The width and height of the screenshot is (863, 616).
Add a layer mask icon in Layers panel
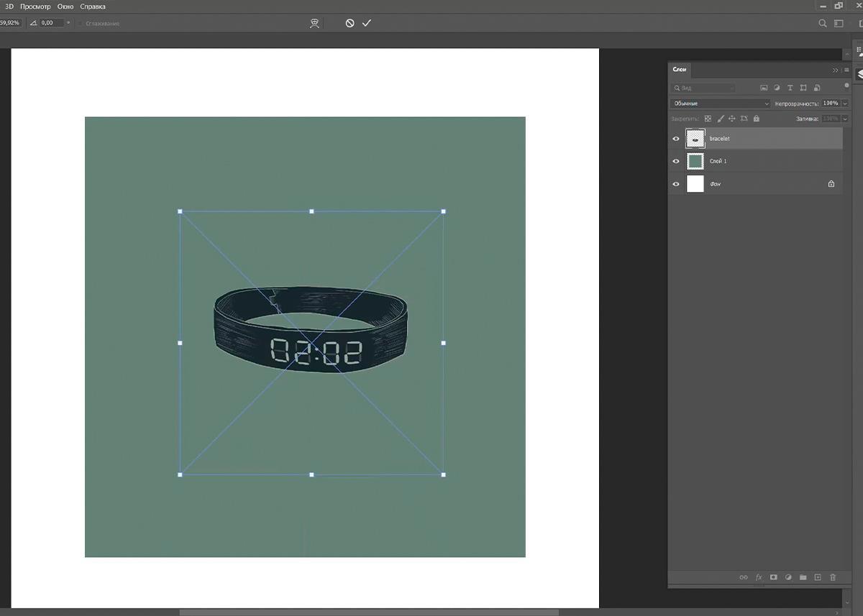[774, 577]
